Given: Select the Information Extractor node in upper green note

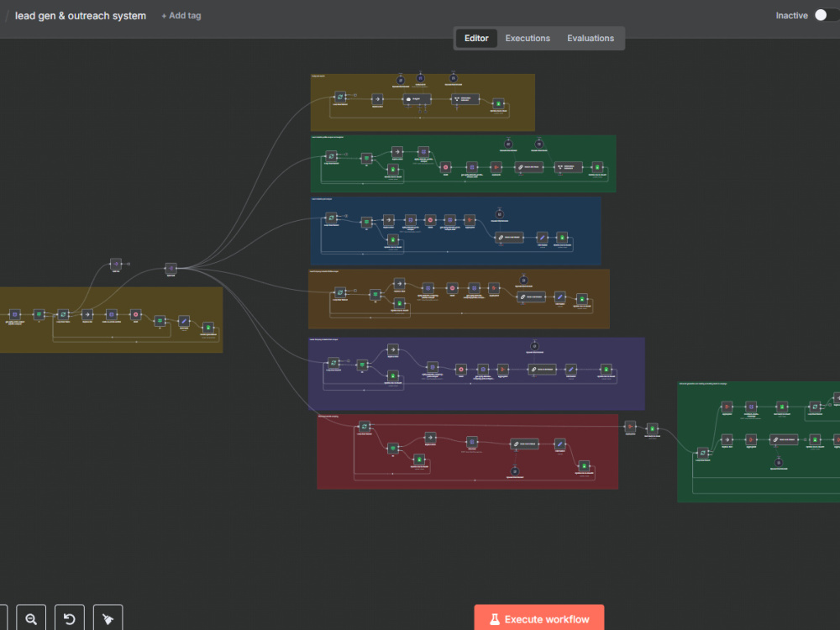Looking at the screenshot, I should click(x=568, y=167).
